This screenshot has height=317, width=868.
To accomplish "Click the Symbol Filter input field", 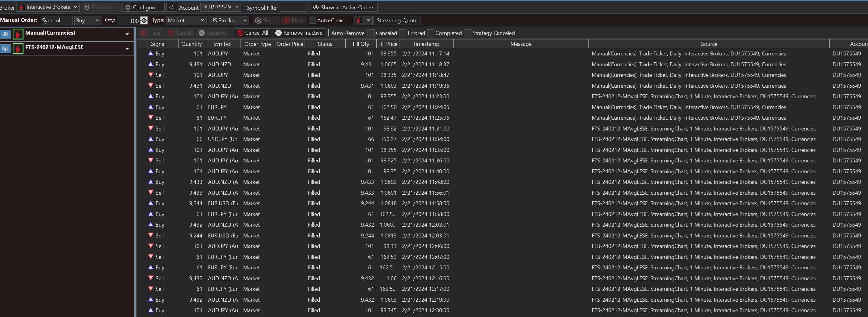I will coord(293,7).
